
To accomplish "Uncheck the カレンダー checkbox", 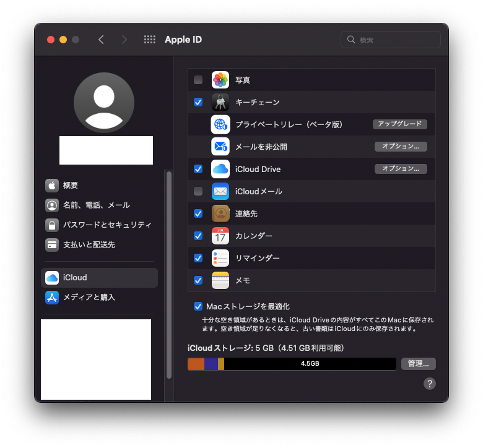I will [198, 236].
